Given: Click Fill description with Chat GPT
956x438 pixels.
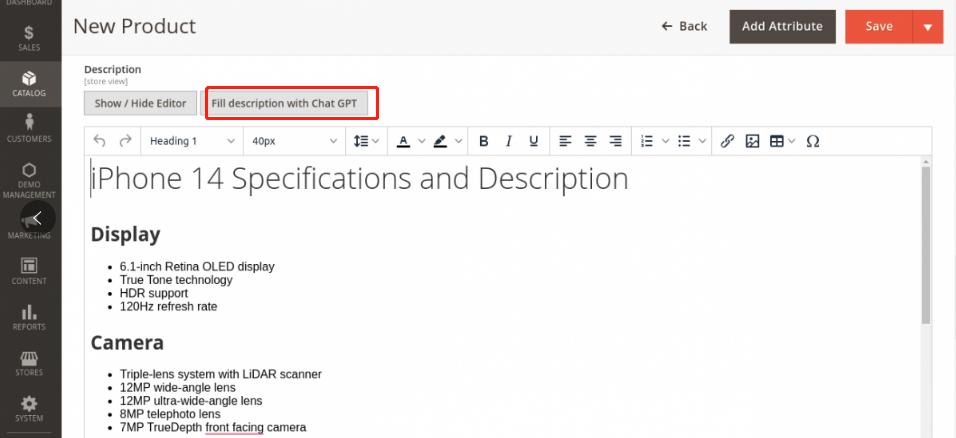Looking at the screenshot, I should [x=284, y=103].
